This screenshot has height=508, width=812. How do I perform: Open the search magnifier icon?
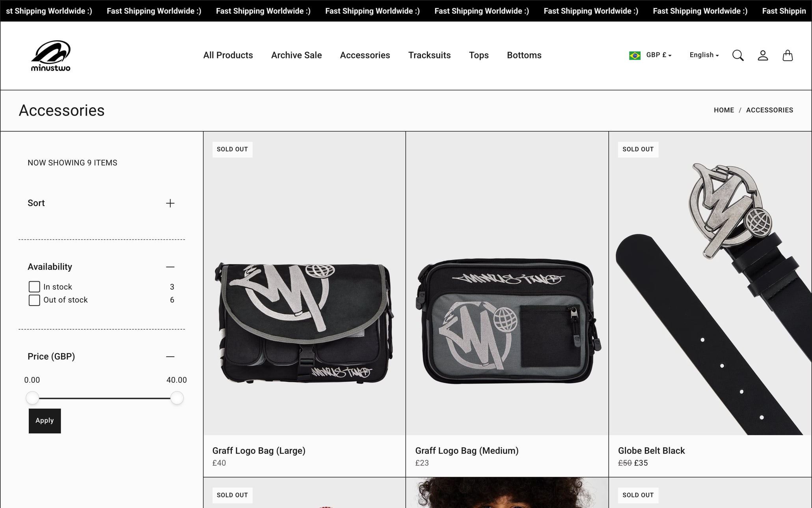pos(738,55)
